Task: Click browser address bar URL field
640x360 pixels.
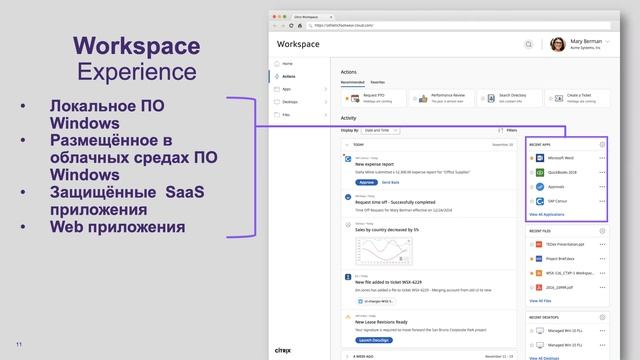Action: (x=459, y=25)
